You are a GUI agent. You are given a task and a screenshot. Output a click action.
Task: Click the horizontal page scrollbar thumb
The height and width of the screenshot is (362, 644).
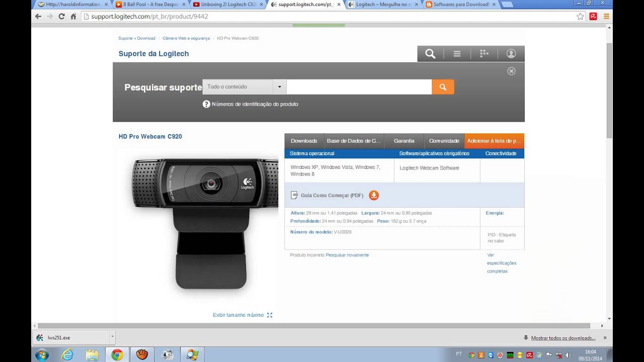(313, 326)
